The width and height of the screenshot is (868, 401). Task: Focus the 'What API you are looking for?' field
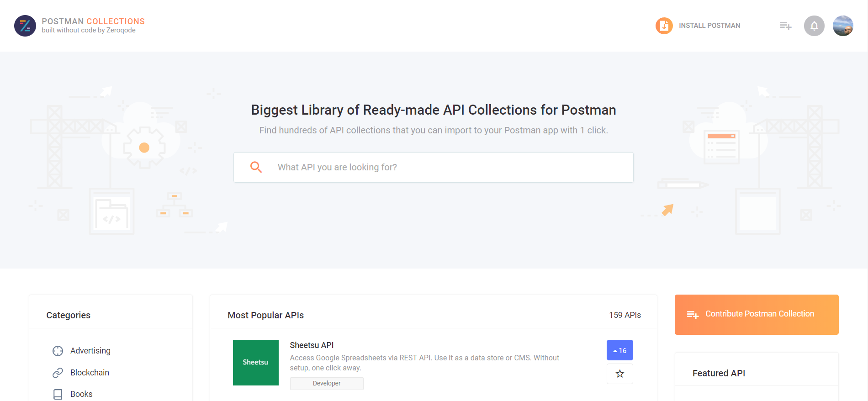click(x=434, y=167)
